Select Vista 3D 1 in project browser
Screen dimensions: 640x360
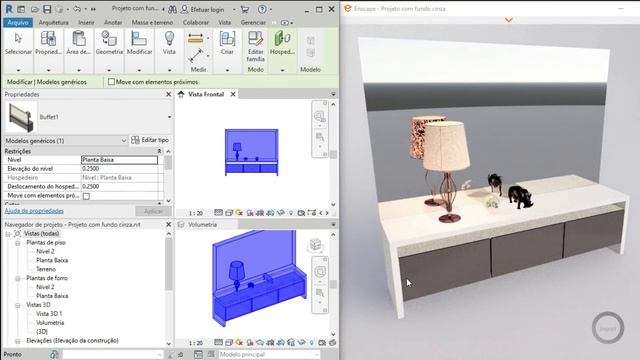click(x=49, y=314)
